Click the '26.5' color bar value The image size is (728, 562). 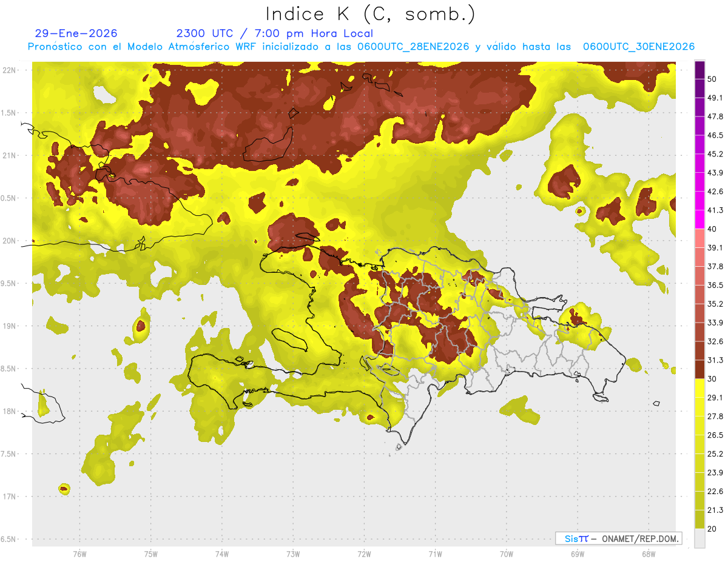coord(715,435)
